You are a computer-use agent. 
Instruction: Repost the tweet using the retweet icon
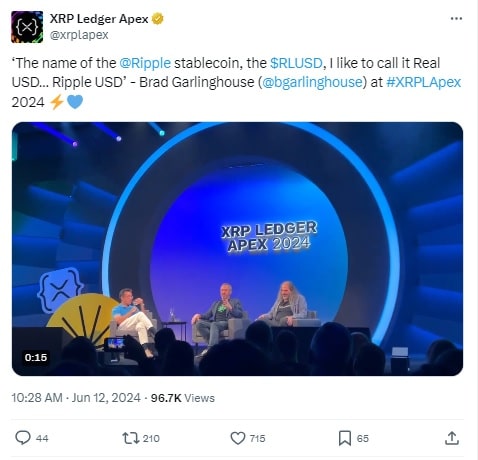point(131,438)
